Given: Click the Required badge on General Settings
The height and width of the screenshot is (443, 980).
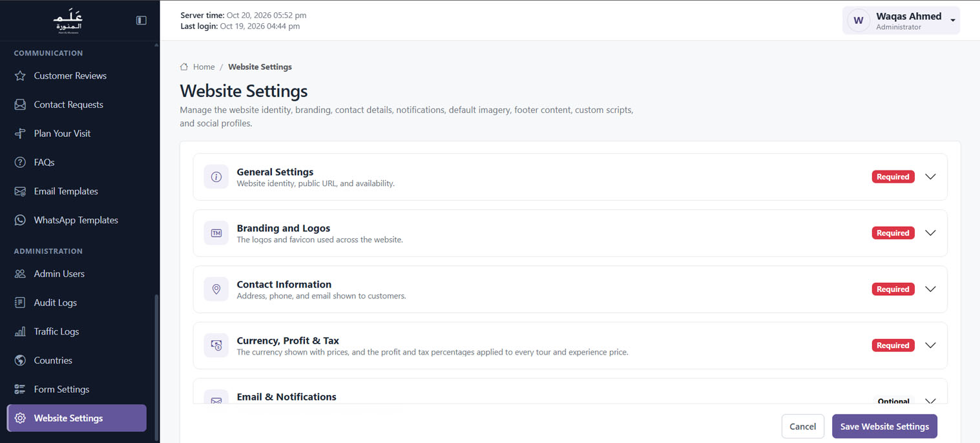Looking at the screenshot, I should coord(893,177).
